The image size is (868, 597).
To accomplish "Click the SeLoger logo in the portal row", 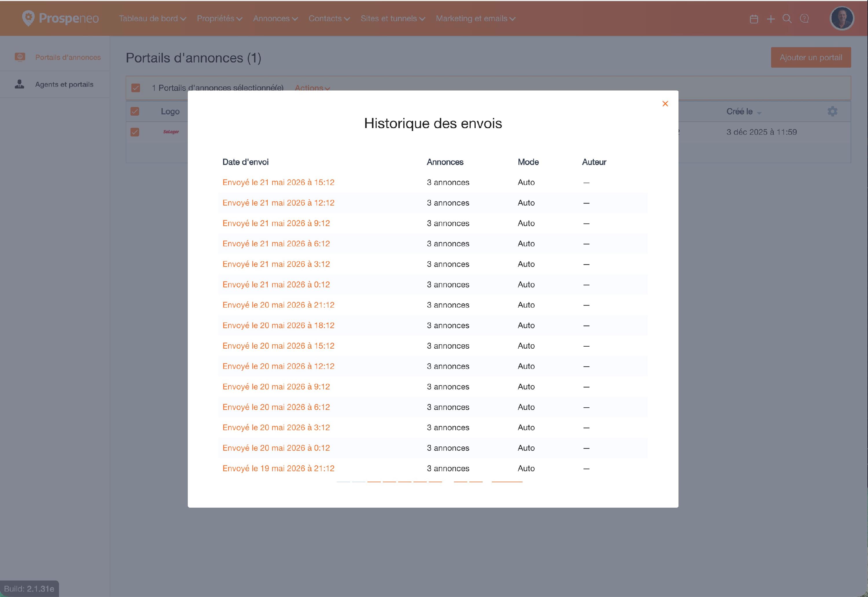I will click(171, 132).
